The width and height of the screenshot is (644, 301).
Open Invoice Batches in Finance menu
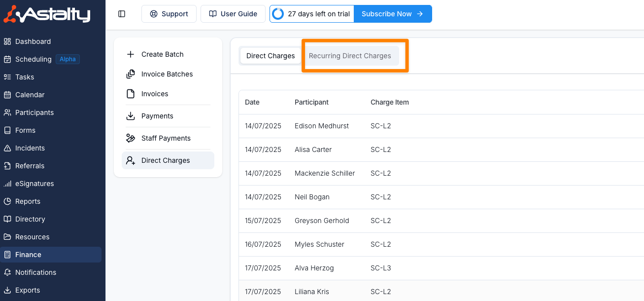point(167,74)
